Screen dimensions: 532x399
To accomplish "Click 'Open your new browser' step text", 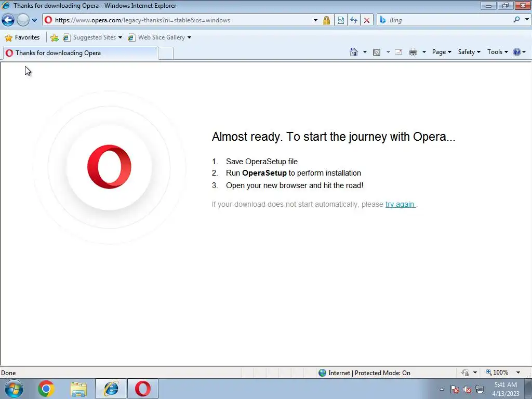I will pos(295,185).
